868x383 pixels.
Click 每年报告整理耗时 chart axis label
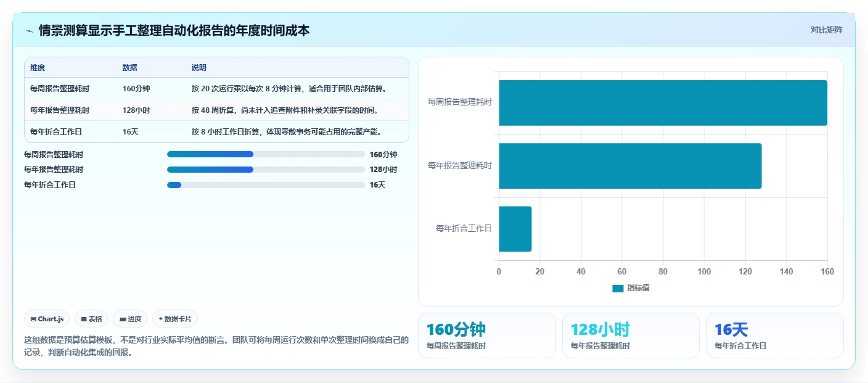pyautogui.click(x=460, y=165)
